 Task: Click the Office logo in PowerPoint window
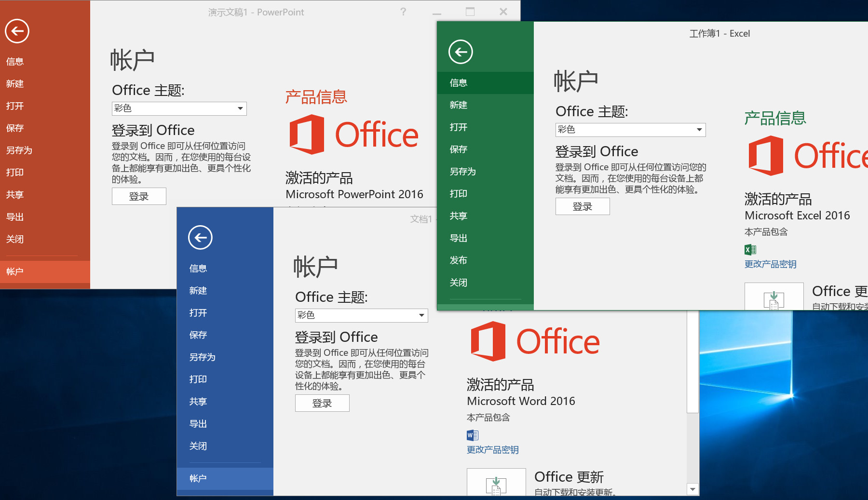click(x=354, y=135)
